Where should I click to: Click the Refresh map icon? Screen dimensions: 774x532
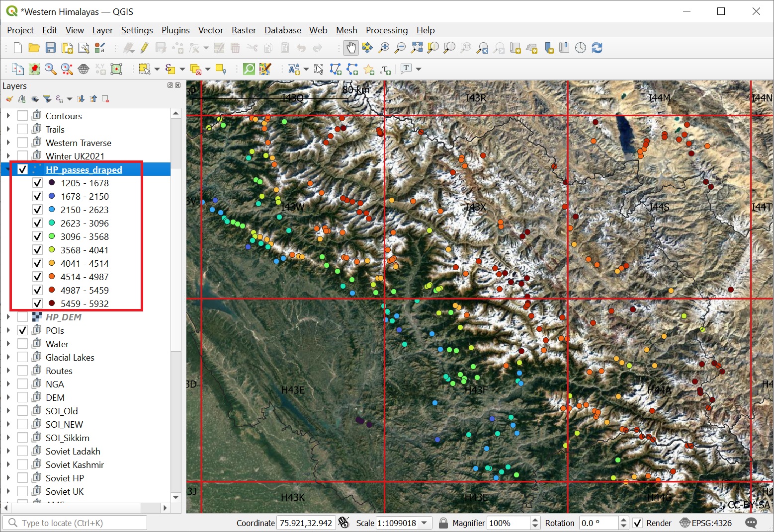(597, 48)
